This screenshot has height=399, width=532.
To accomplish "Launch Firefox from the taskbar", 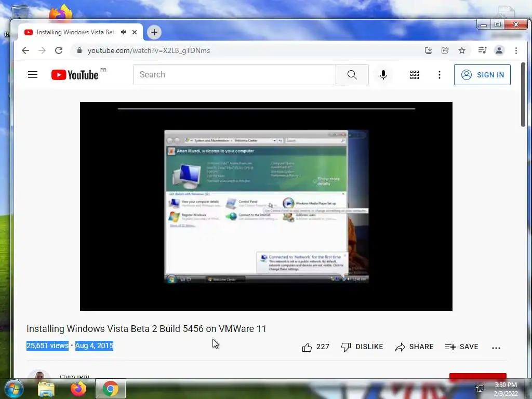I will [x=78, y=389].
